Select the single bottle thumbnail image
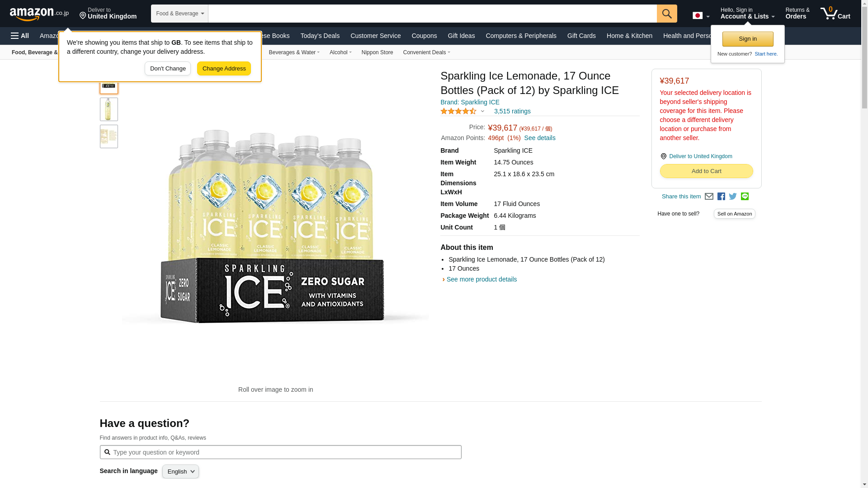868x488 pixels. click(108, 109)
